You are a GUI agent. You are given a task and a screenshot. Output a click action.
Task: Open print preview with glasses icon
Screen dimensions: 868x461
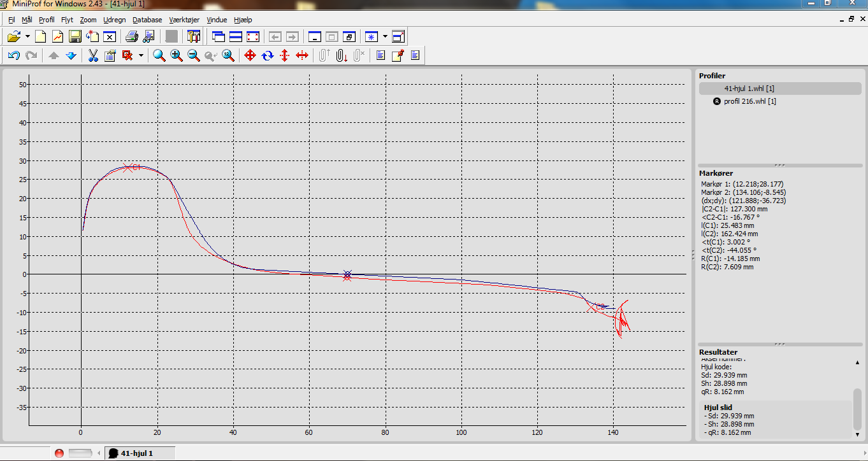148,36
